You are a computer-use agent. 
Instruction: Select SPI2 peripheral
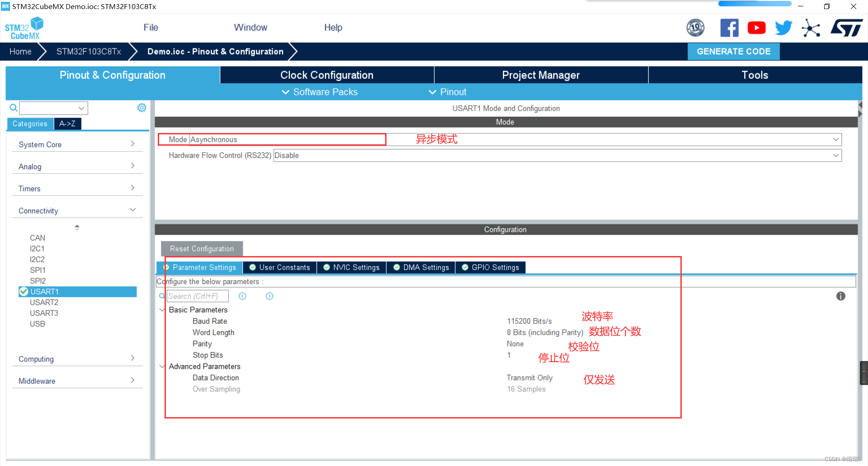pos(38,281)
